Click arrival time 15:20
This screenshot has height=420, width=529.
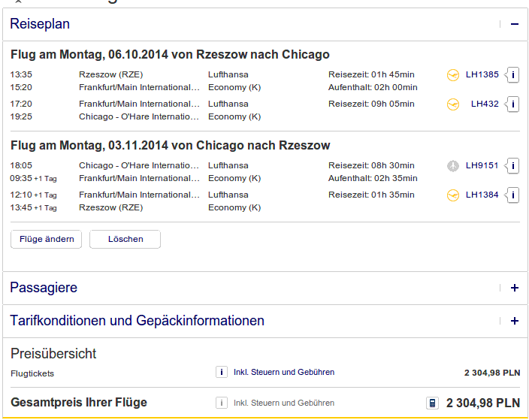coord(21,87)
